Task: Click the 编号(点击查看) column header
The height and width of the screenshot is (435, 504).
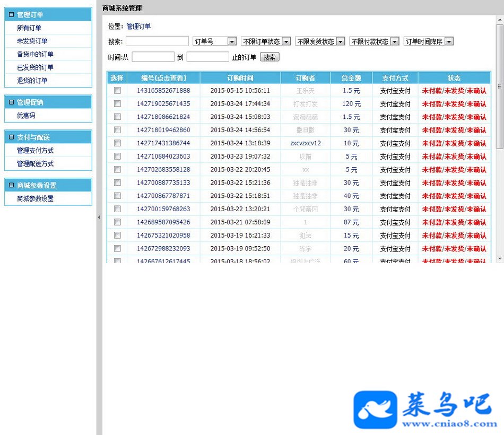Action: 163,78
